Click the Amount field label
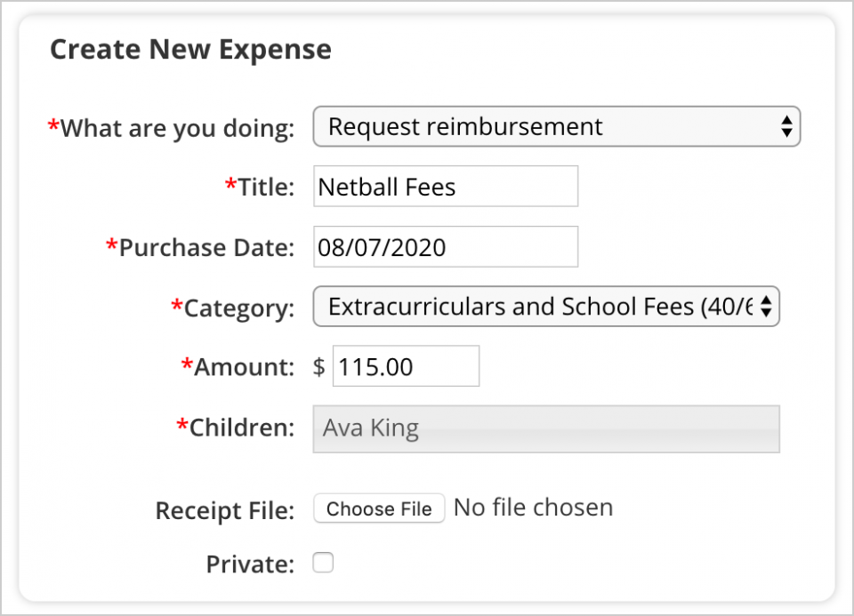The image size is (854, 616). (x=238, y=367)
